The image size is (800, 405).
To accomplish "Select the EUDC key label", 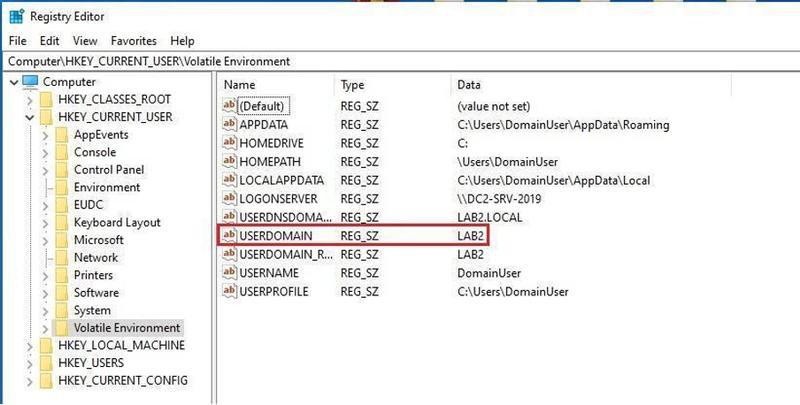I will click(x=88, y=205).
